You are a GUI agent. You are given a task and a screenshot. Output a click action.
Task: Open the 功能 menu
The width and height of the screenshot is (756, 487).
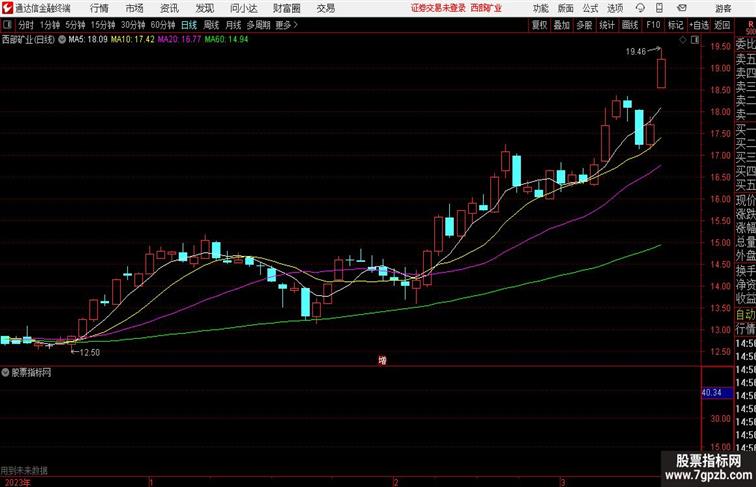[540, 8]
